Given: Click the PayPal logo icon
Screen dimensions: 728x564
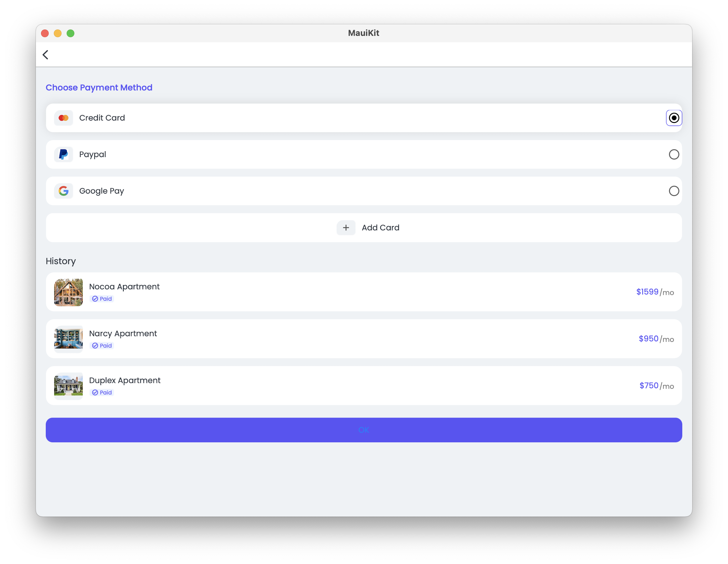Looking at the screenshot, I should pyautogui.click(x=63, y=154).
